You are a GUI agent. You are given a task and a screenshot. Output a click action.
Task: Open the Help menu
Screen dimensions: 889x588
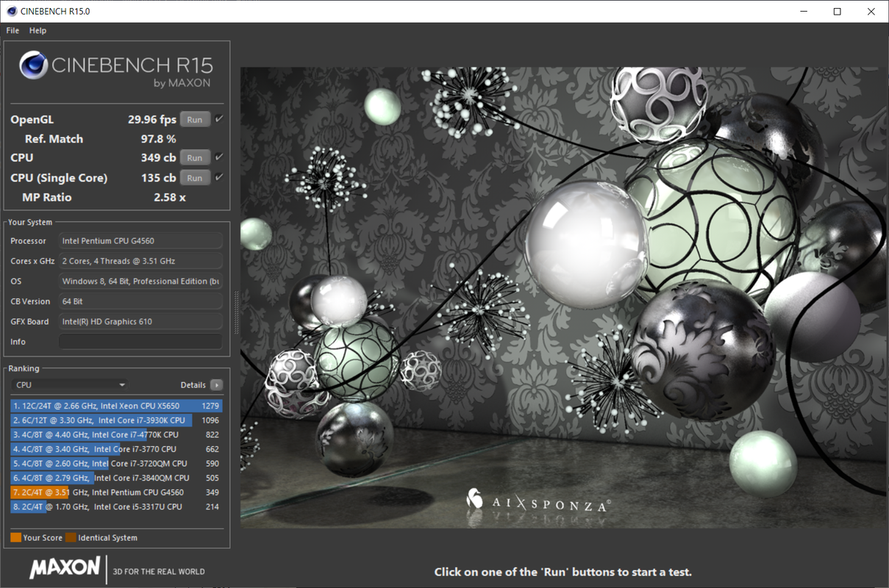[38, 31]
